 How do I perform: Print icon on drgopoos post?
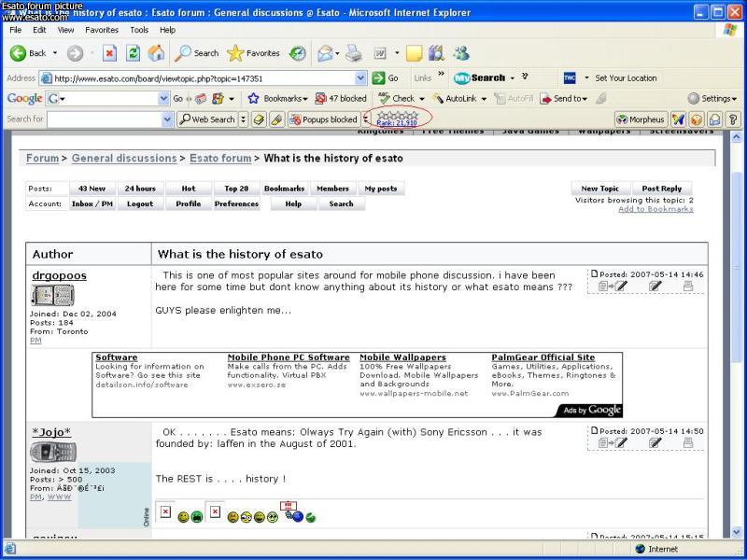(x=688, y=286)
